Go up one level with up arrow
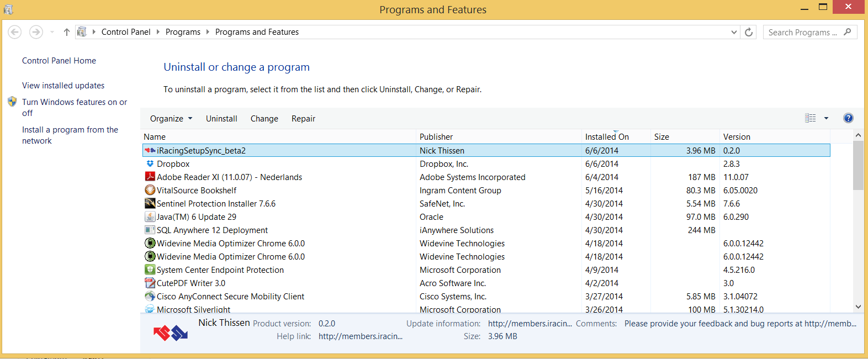Viewport: 868px width, 359px height. pyautogui.click(x=67, y=32)
